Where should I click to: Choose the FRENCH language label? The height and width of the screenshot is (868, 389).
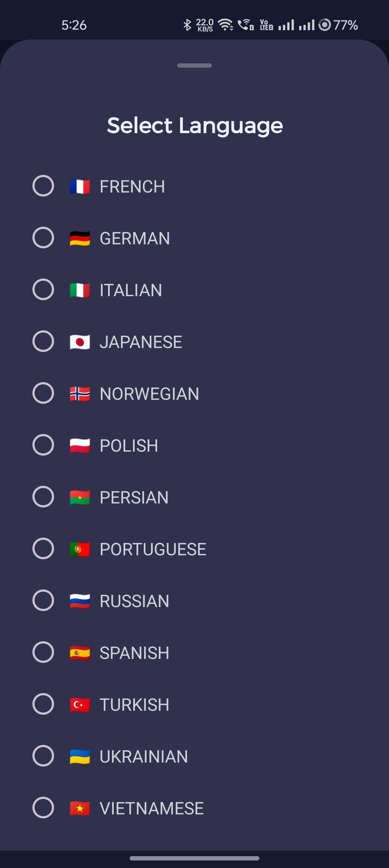click(x=132, y=187)
